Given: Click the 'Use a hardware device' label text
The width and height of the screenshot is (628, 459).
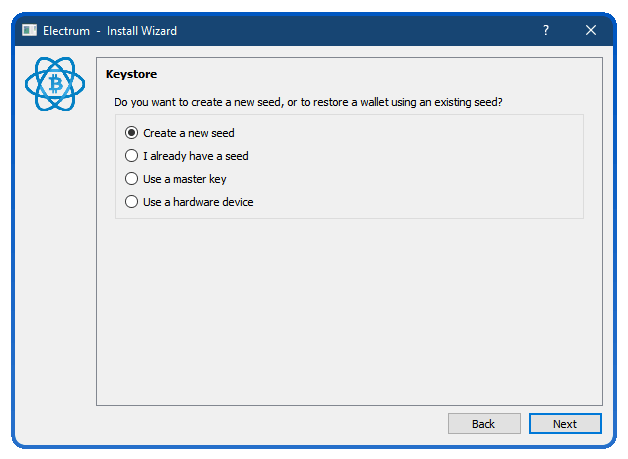Looking at the screenshot, I should [x=198, y=202].
